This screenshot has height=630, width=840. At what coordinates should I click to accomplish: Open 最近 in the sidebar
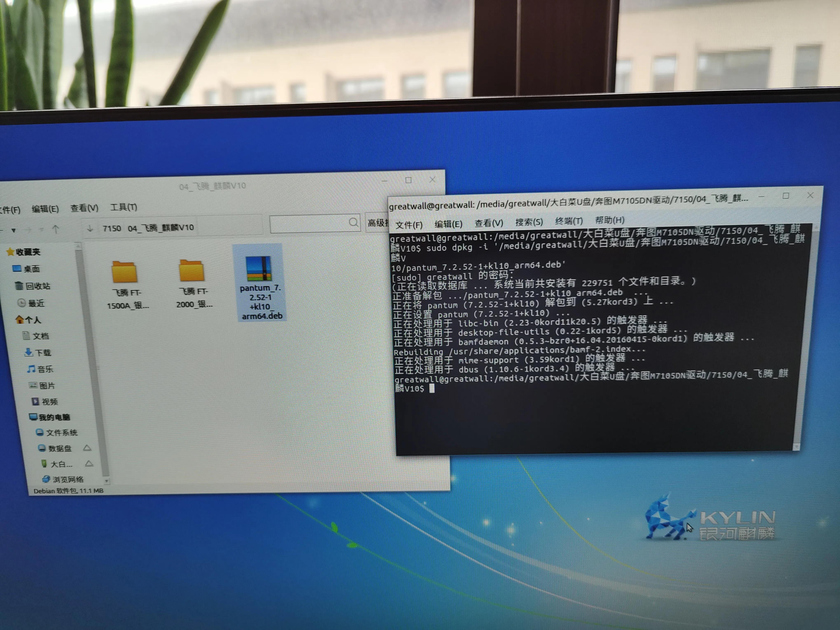pos(31,303)
